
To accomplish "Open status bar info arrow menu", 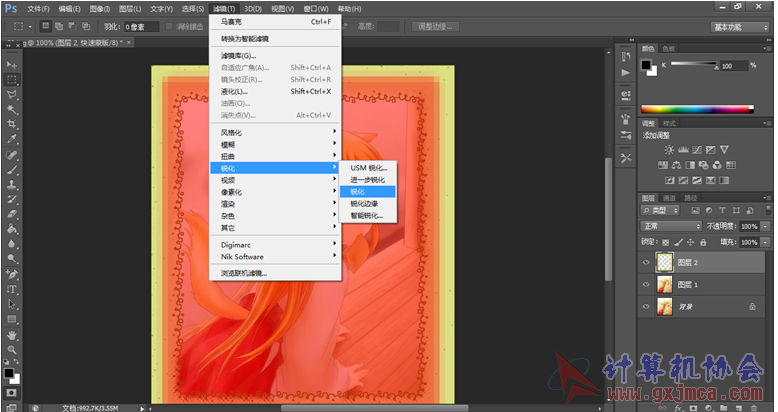I will point(142,408).
